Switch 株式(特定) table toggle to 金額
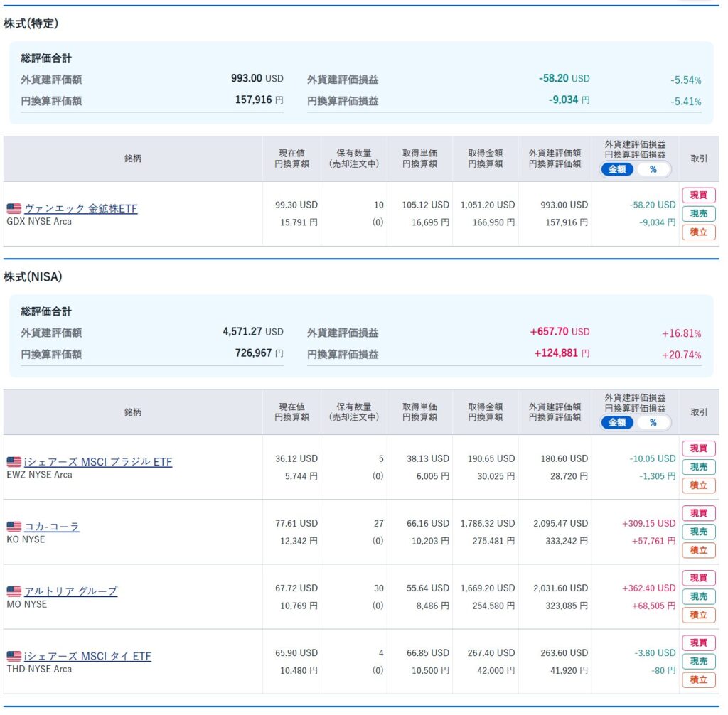This screenshot has width=728, height=715. 617,169
